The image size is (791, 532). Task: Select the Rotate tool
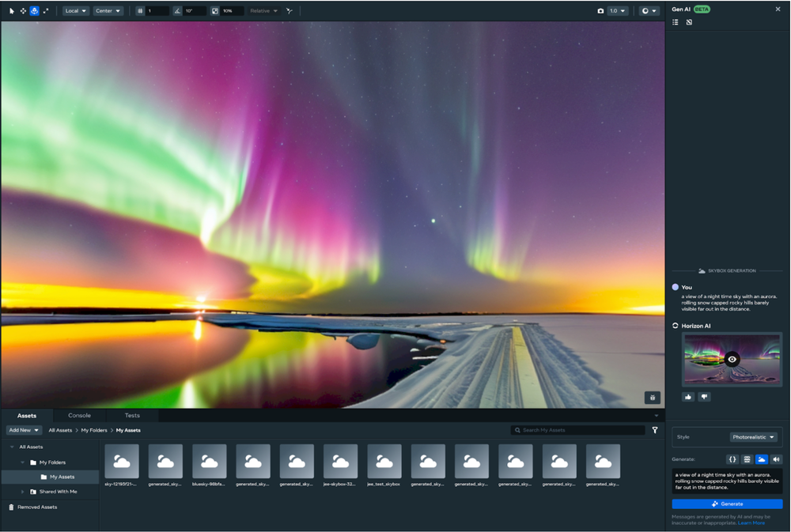click(34, 10)
